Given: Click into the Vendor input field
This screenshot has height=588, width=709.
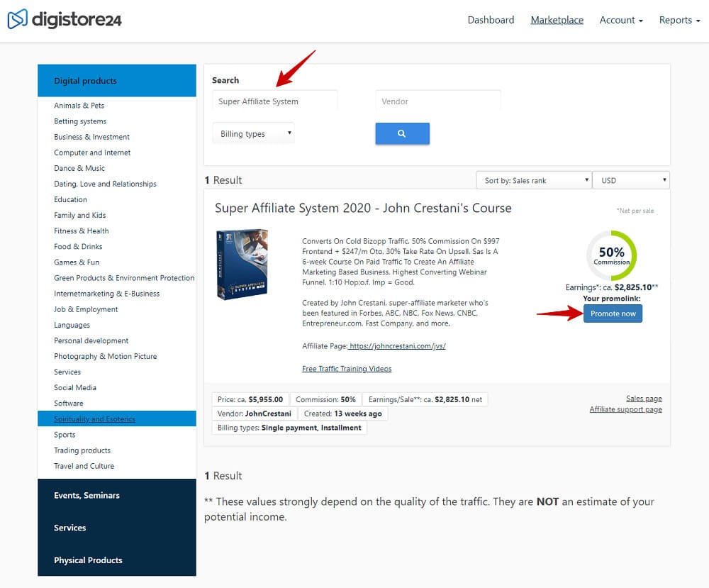Looking at the screenshot, I should click(437, 101).
